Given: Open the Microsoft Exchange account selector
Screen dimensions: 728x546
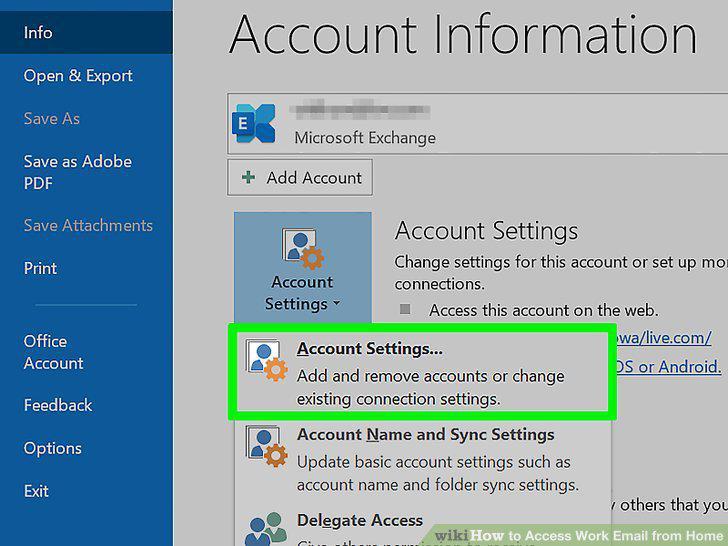Looking at the screenshot, I should 477,124.
